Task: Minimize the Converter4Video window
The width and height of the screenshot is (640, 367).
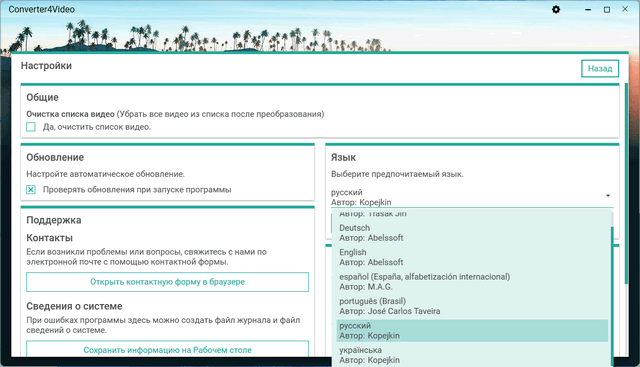Action: [x=588, y=9]
